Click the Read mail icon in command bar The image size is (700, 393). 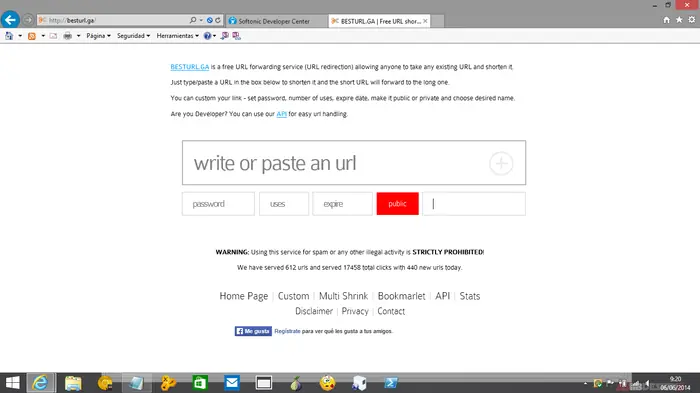tap(53, 36)
